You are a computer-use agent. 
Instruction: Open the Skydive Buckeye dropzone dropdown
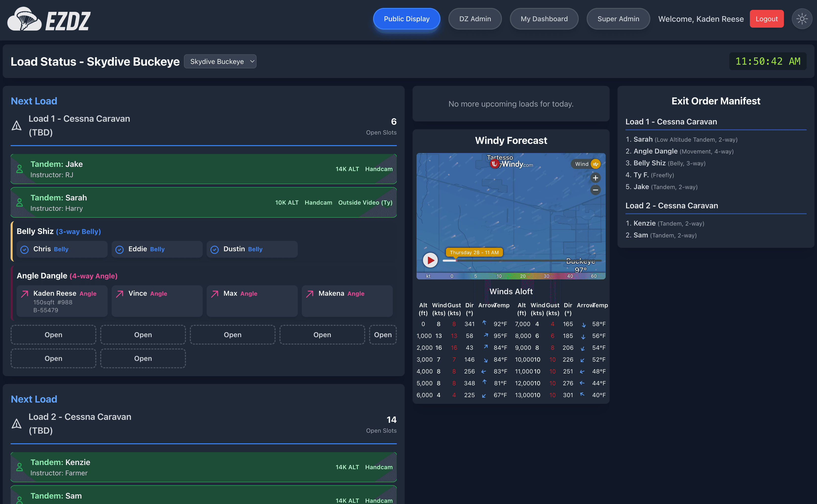220,61
